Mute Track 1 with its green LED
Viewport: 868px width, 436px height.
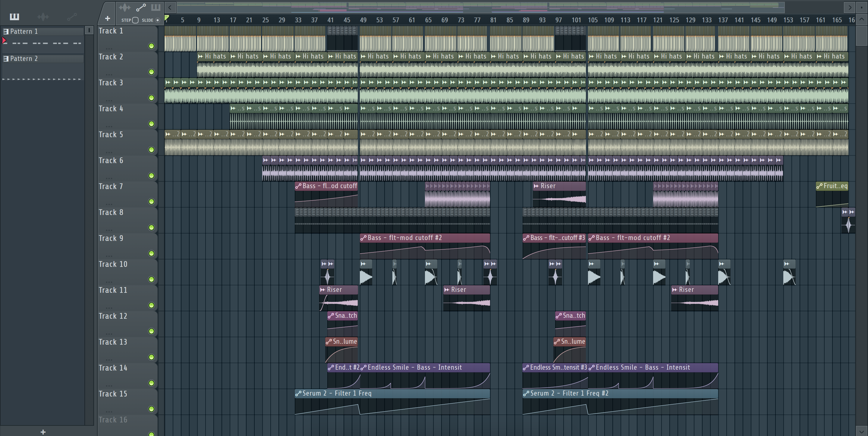click(x=152, y=46)
